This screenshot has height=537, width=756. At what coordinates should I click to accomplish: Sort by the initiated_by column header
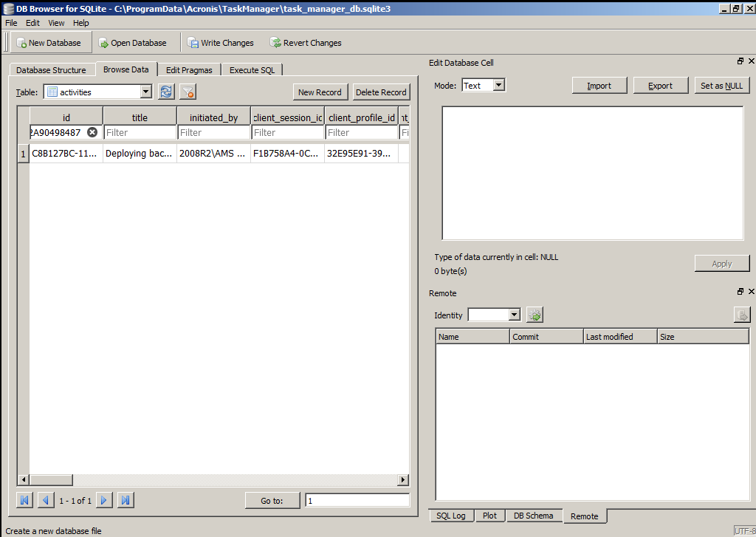coord(213,117)
